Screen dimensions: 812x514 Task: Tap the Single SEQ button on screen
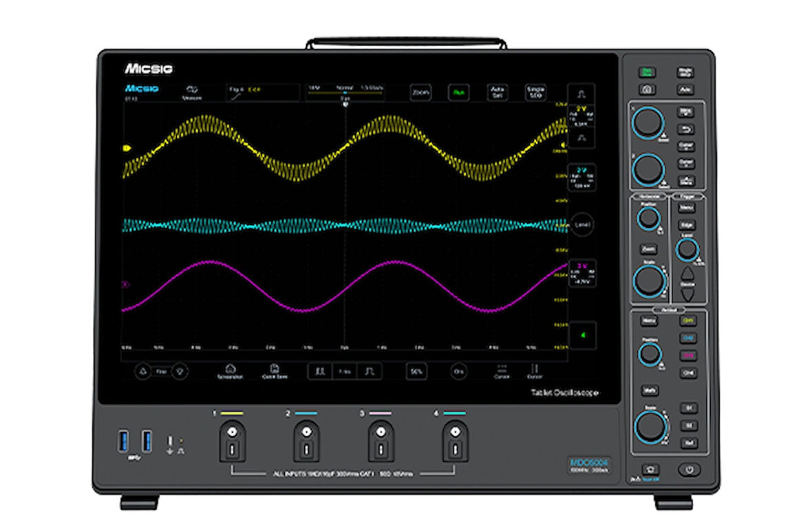click(x=535, y=93)
